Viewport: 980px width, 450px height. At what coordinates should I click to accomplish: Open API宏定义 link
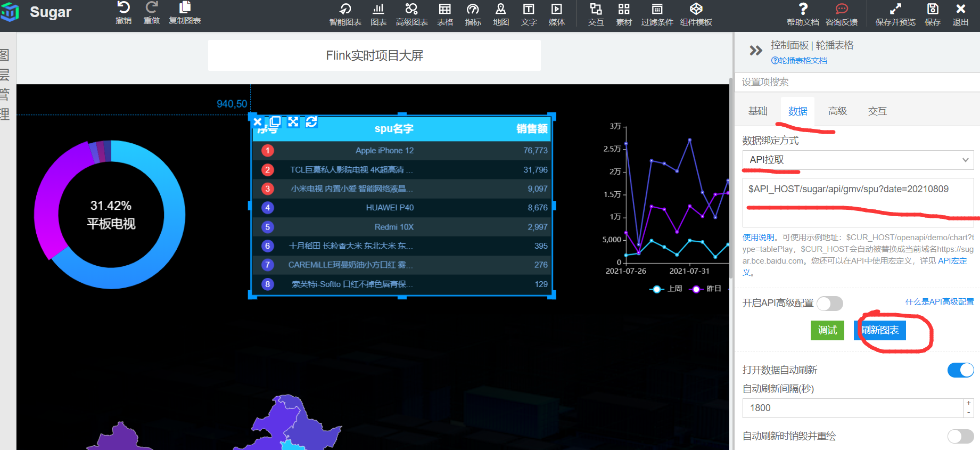tap(952, 261)
